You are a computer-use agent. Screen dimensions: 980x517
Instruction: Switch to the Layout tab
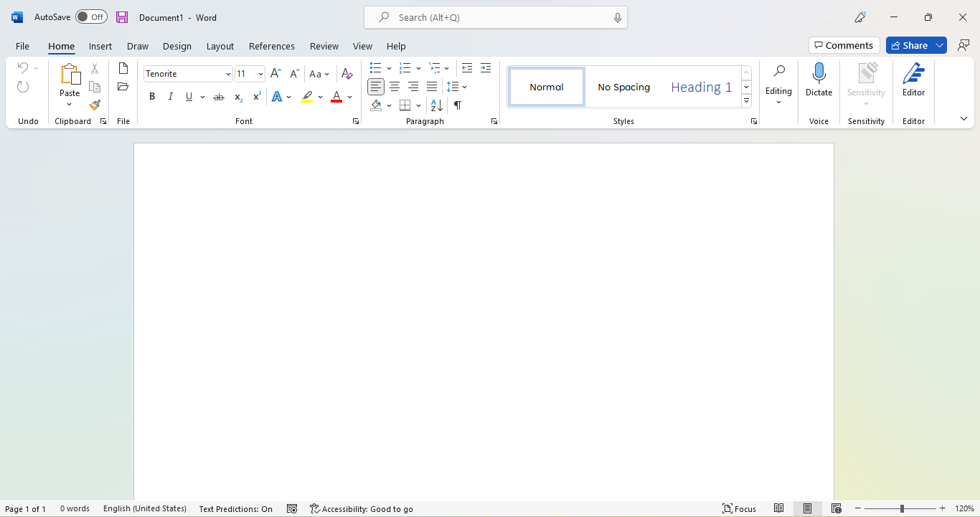(220, 46)
